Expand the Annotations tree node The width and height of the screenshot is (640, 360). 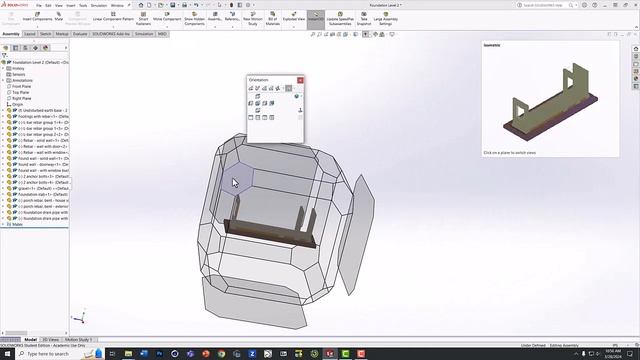[x=3, y=80]
